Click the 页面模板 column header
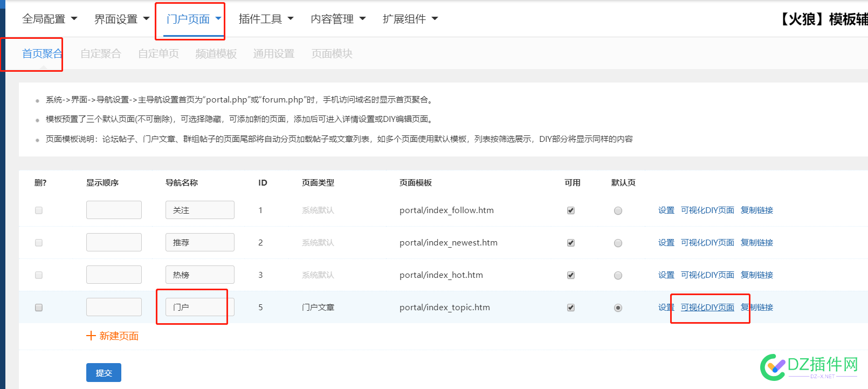 [416, 183]
